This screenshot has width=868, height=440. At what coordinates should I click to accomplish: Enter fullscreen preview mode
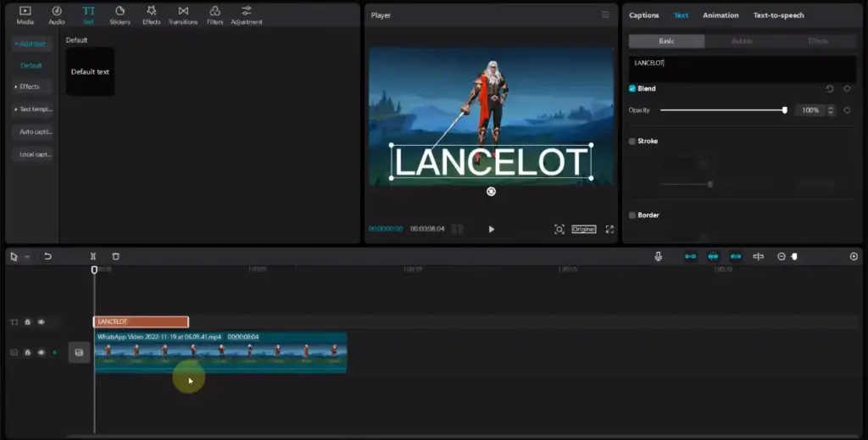point(609,229)
